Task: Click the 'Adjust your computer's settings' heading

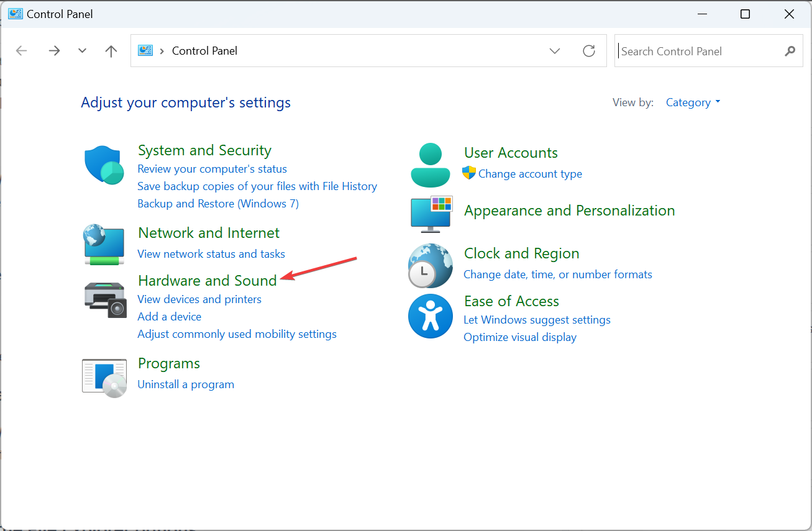Action: [186, 102]
